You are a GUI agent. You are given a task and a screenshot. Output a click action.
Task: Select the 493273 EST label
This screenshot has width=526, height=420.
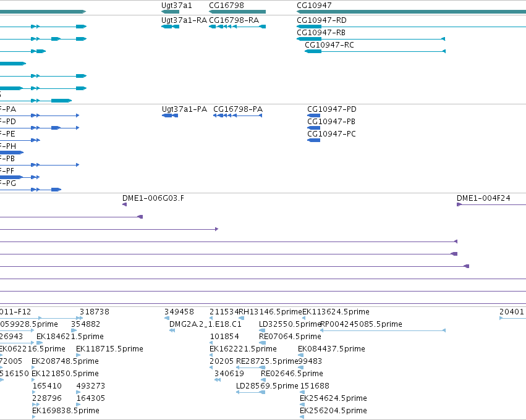[91, 386]
